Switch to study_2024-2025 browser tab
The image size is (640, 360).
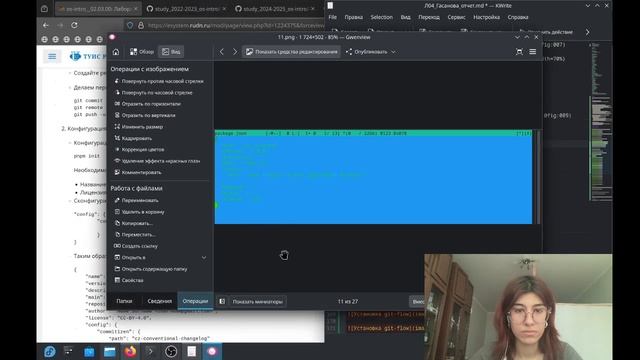point(276,9)
